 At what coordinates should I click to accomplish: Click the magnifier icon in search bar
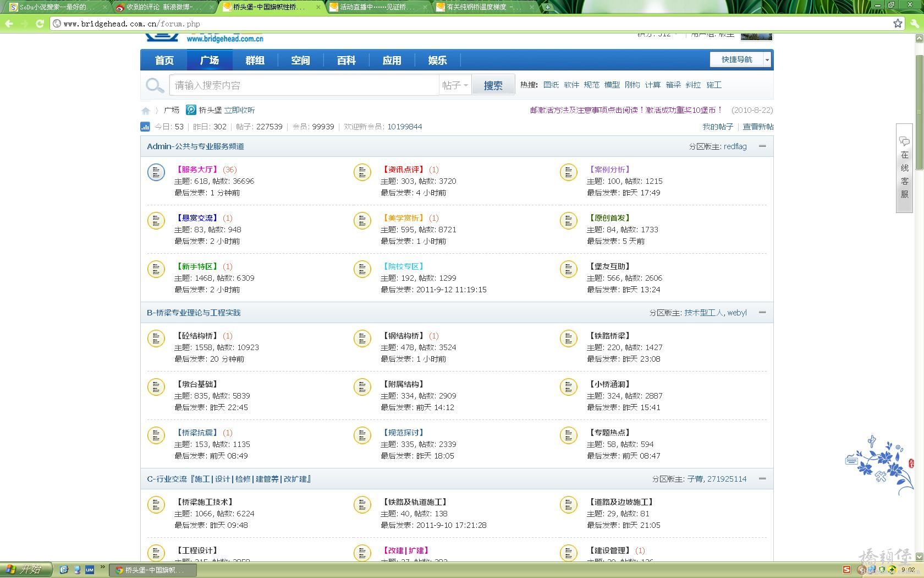[x=155, y=85]
